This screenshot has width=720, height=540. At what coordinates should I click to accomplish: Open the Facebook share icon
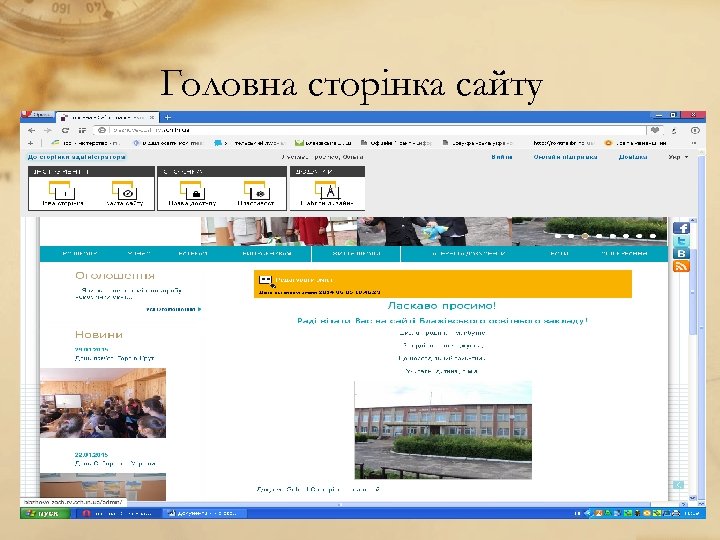pos(681,228)
